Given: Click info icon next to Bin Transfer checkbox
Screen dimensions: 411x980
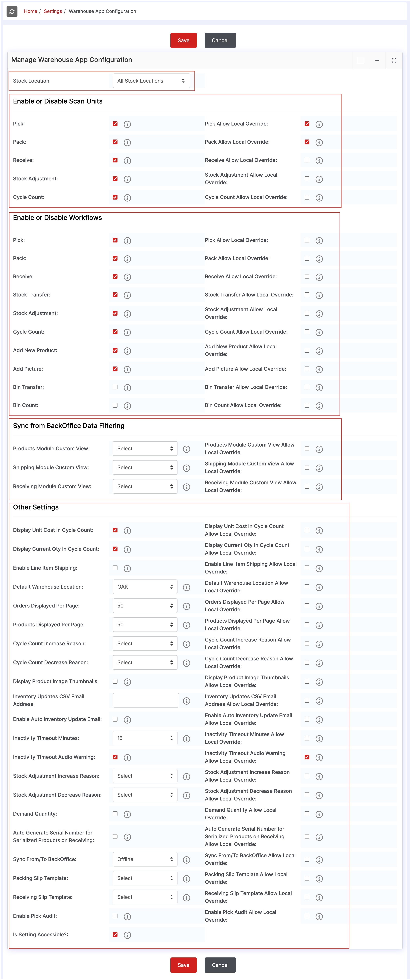Looking at the screenshot, I should point(127,388).
